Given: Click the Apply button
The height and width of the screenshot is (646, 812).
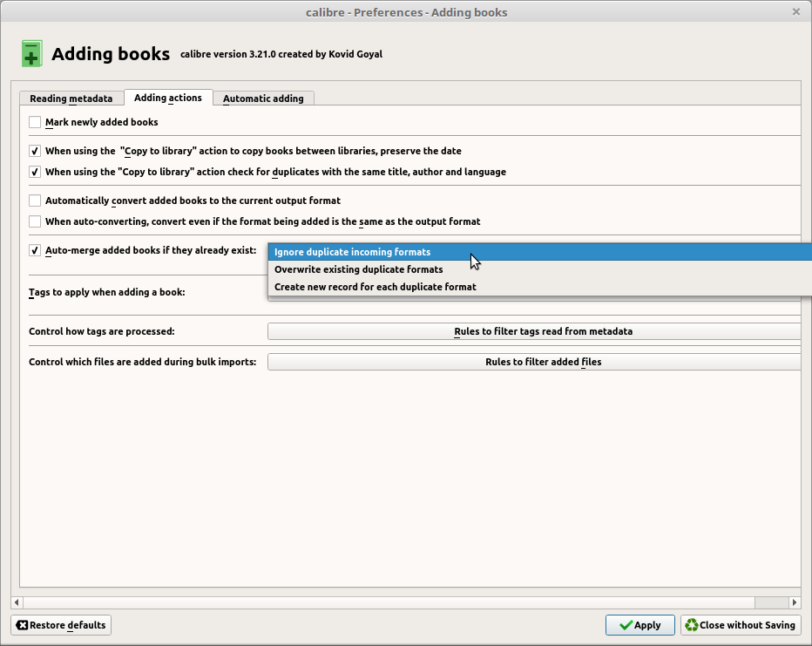Looking at the screenshot, I should point(639,625).
